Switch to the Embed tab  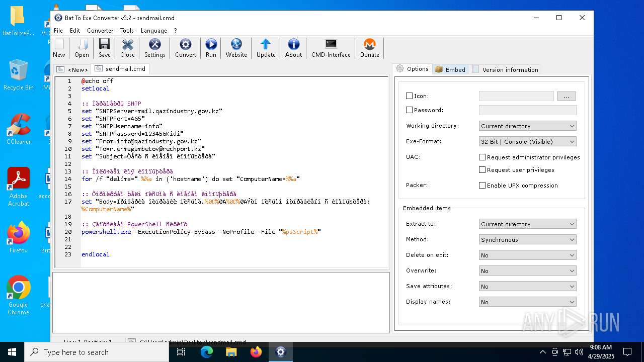tap(450, 69)
